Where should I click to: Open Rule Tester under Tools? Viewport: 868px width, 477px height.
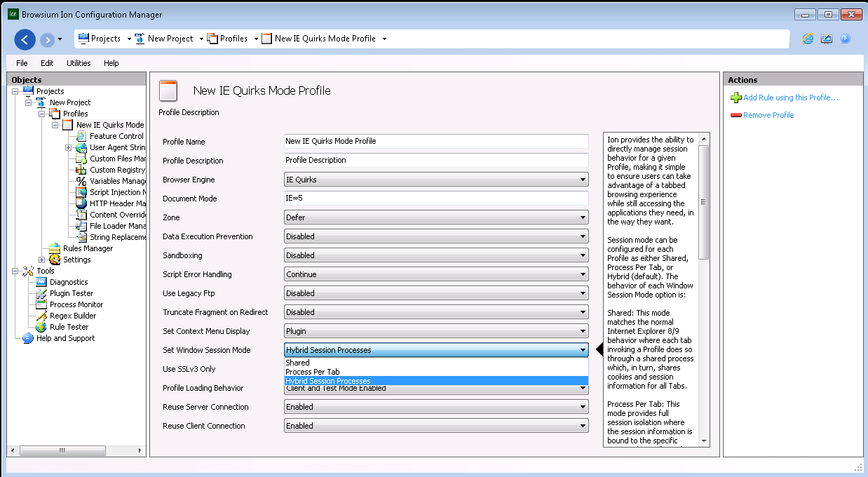(69, 327)
